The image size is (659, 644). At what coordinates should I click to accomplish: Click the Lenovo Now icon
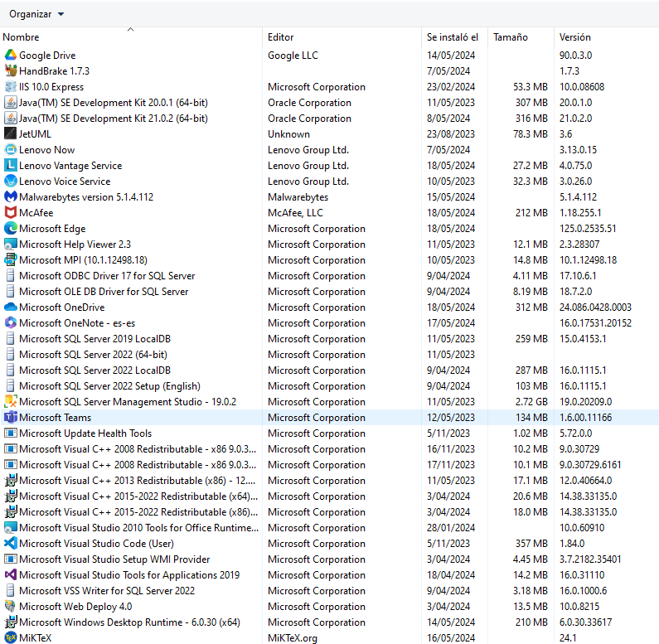click(x=11, y=150)
